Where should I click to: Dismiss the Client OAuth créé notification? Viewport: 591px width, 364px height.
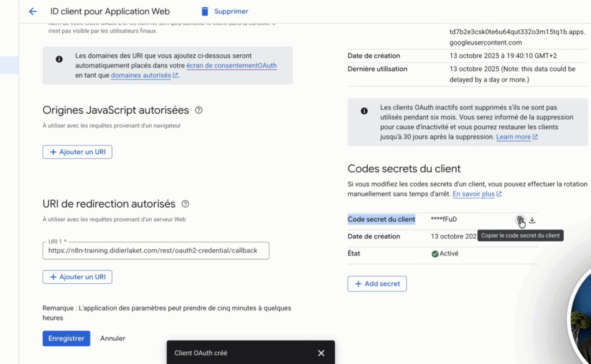321,352
